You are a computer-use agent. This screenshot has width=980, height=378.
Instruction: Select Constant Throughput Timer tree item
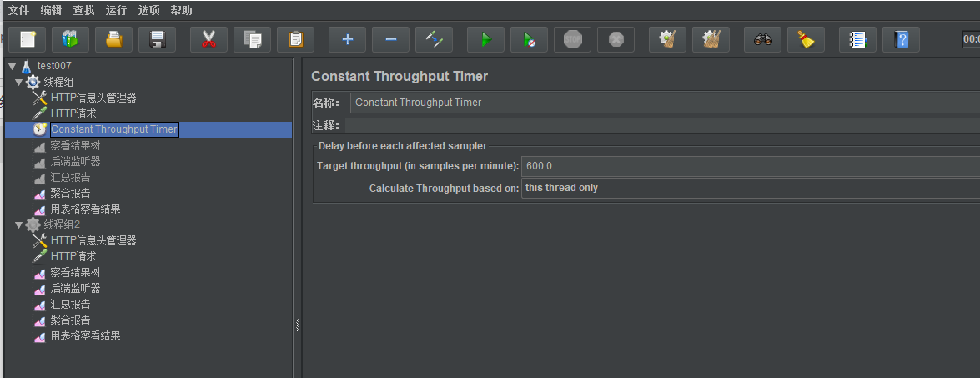point(114,129)
